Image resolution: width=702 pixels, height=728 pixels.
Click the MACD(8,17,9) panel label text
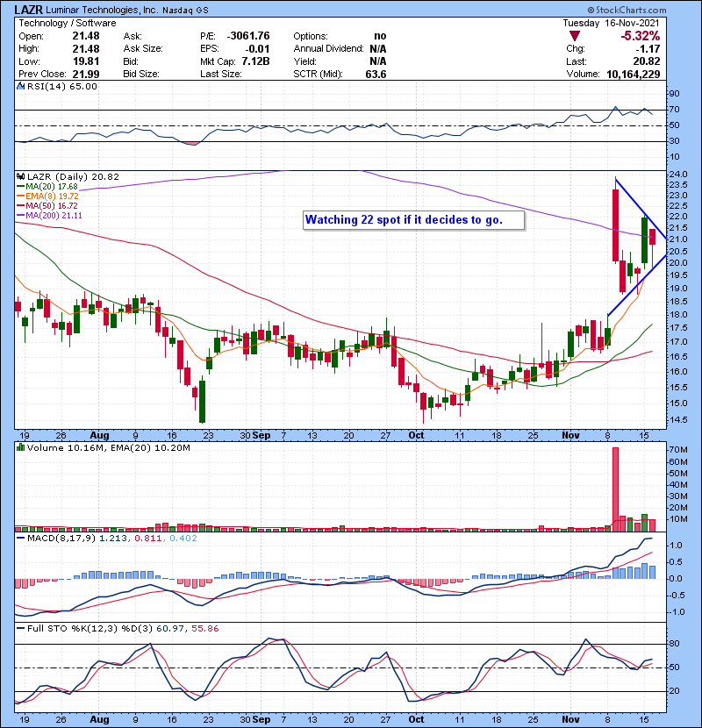click(61, 539)
